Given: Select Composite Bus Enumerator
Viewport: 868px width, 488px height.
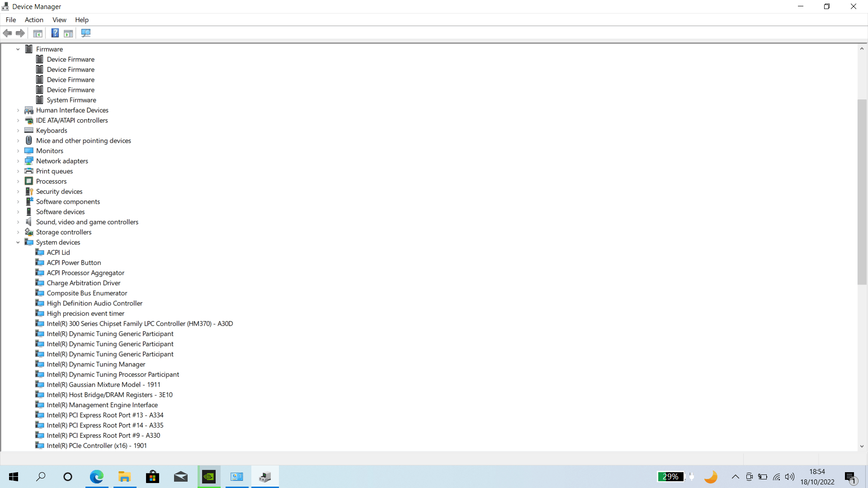Looking at the screenshot, I should coord(87,293).
